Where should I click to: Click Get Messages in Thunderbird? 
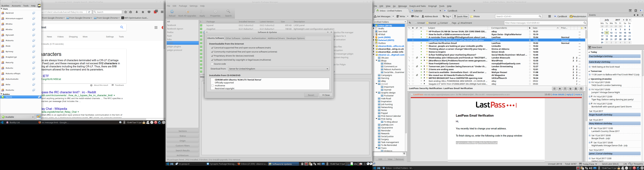point(382,17)
